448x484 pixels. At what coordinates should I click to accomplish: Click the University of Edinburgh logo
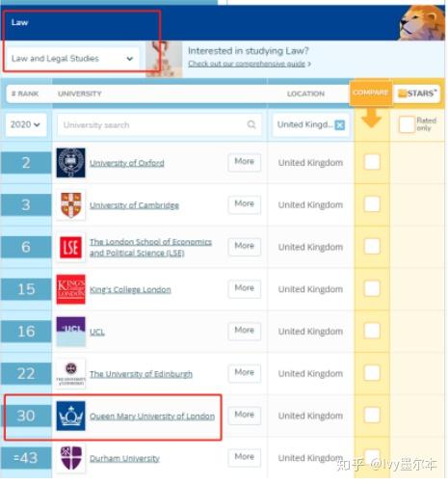[71, 373]
